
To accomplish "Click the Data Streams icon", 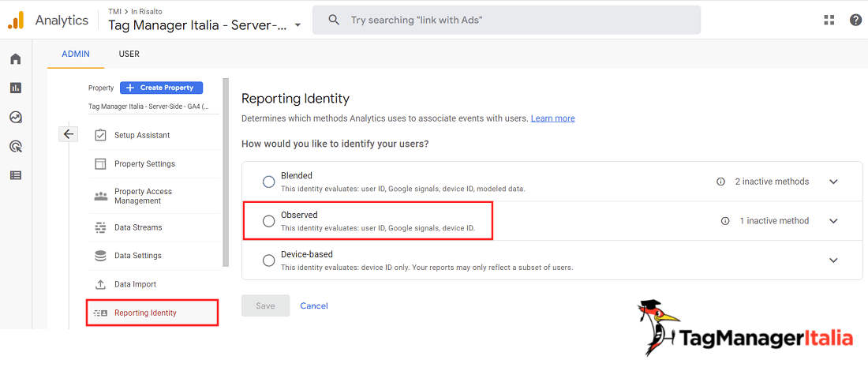I will [x=100, y=227].
